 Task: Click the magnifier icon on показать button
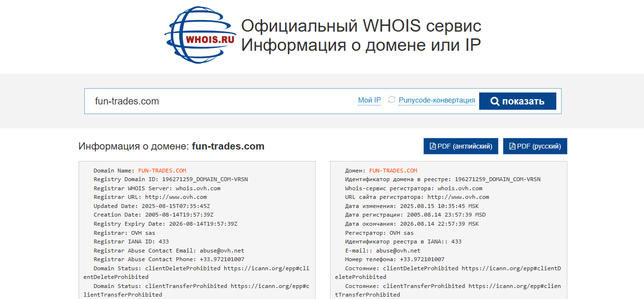coord(494,101)
